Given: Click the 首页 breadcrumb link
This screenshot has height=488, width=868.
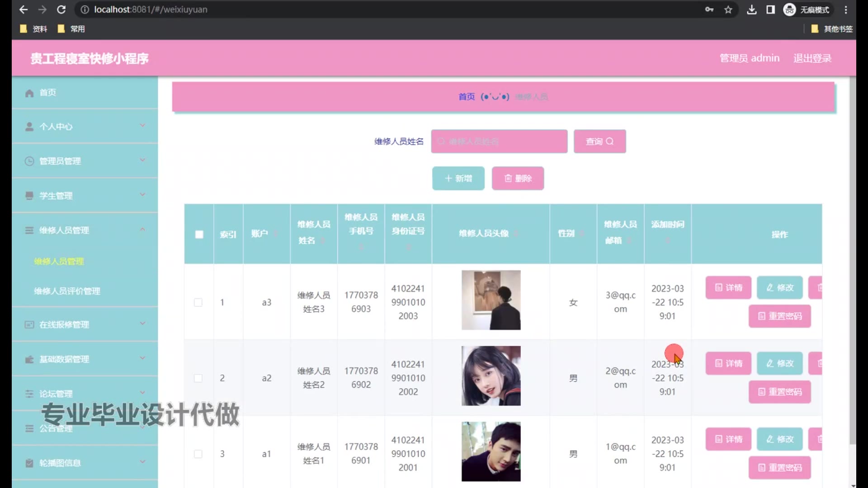Looking at the screenshot, I should (467, 97).
